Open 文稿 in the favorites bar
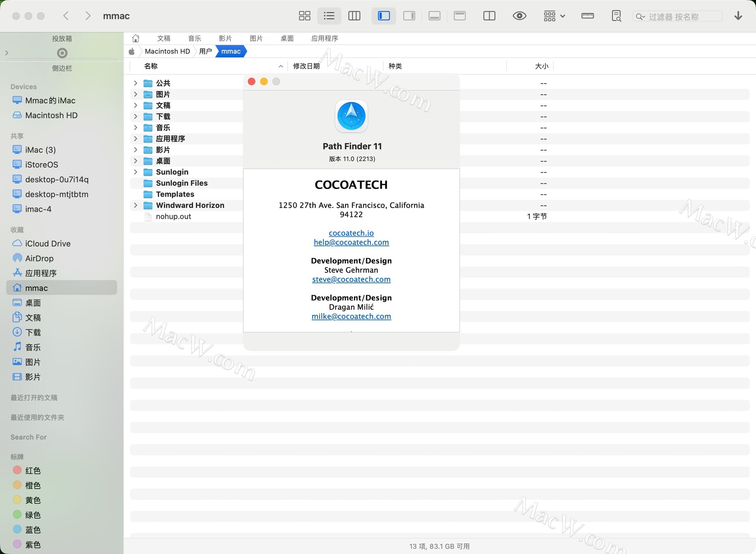The image size is (756, 554). pyautogui.click(x=163, y=38)
